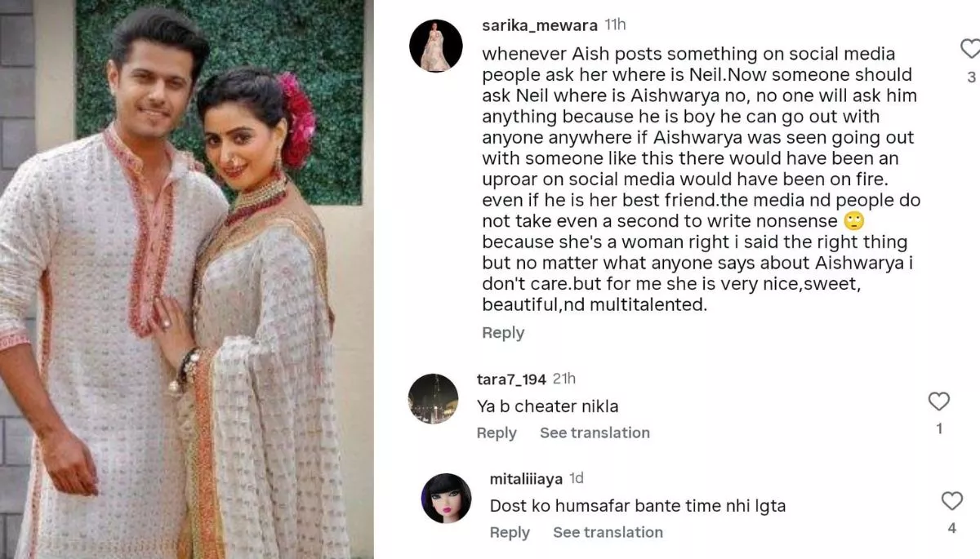Open sarika_mewara username link

[539, 25]
